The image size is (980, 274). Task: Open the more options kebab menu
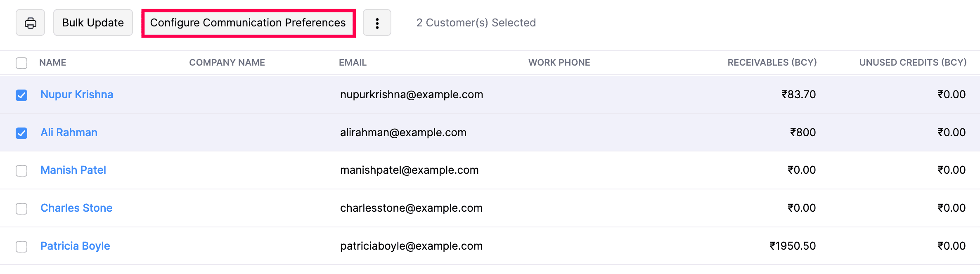coord(377,23)
